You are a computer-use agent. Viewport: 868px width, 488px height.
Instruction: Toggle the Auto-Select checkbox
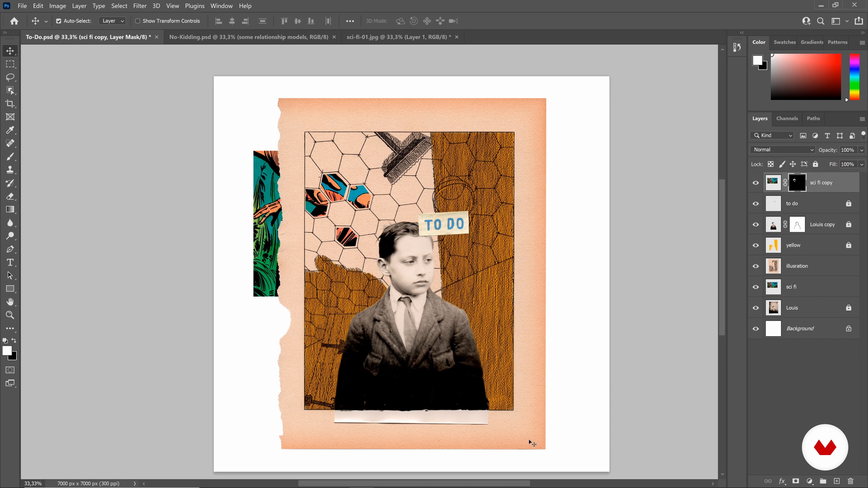pos(59,21)
